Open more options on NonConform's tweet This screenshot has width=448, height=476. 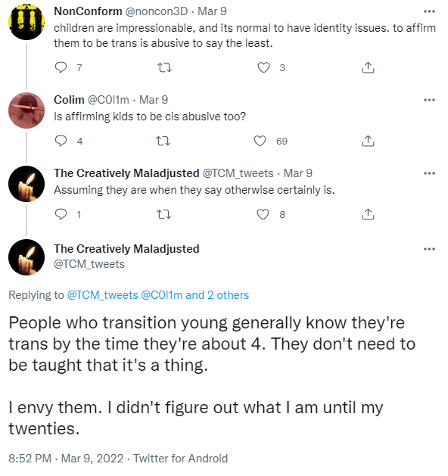click(429, 11)
